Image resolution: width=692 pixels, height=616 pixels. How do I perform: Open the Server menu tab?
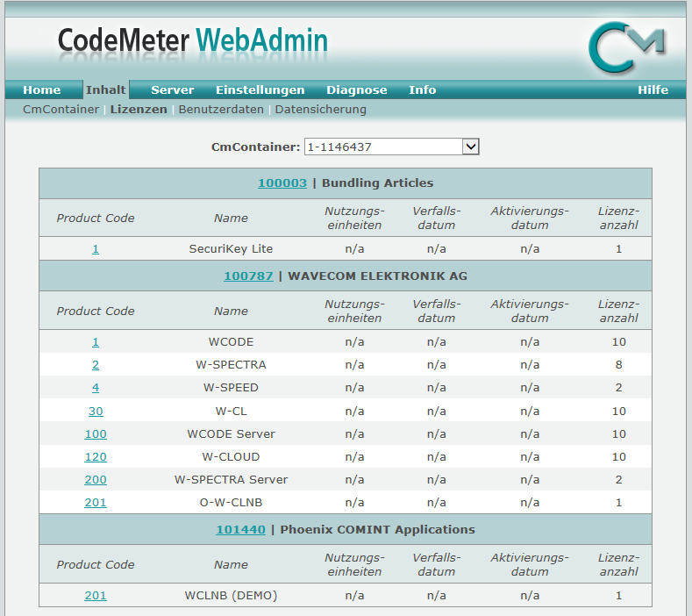click(172, 90)
